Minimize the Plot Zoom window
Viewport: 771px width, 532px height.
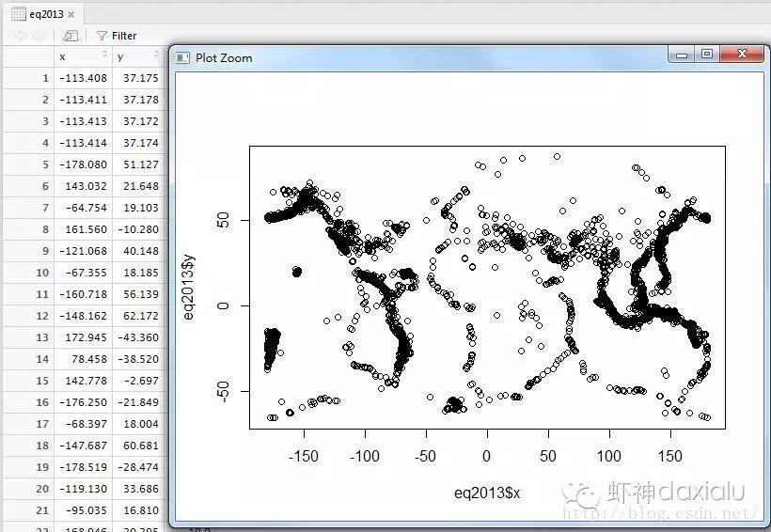[682, 55]
